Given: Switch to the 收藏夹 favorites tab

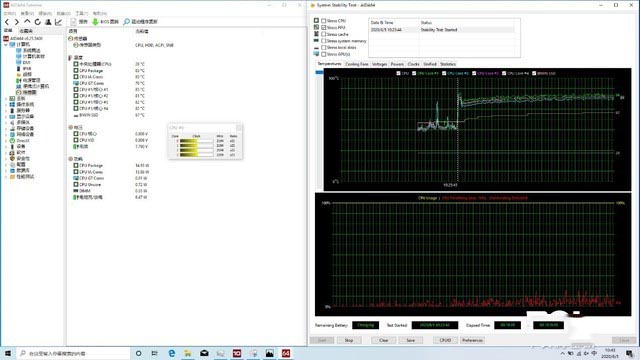Looking at the screenshot, I should click(26, 31).
